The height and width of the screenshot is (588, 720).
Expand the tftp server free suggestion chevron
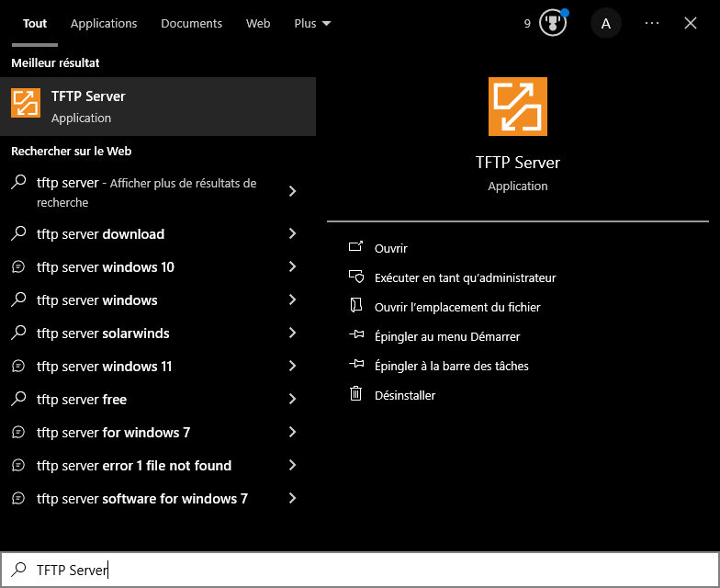292,400
